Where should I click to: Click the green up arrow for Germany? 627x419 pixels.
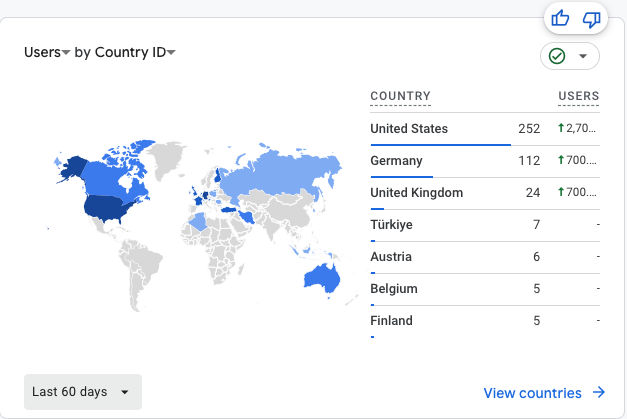click(562, 160)
